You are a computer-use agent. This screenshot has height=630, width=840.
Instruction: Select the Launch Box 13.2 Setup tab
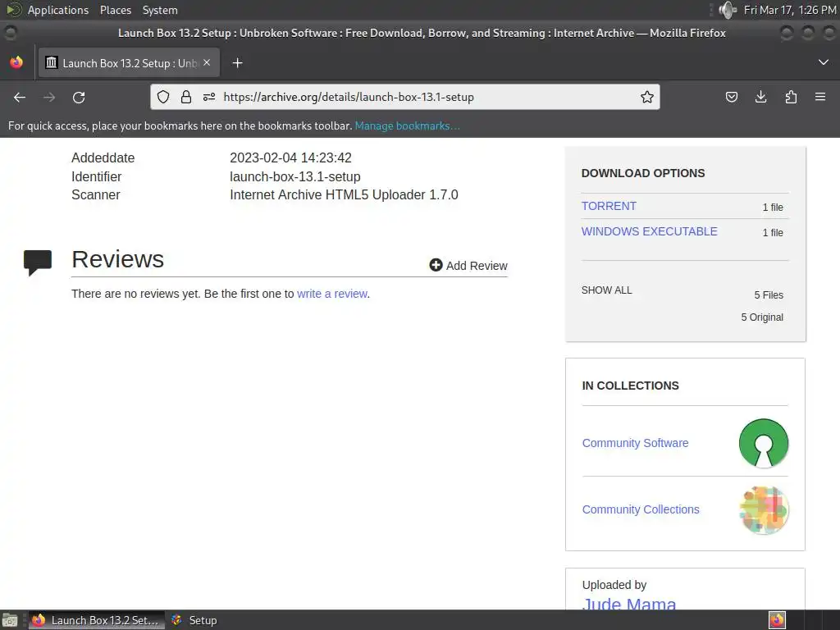pos(129,62)
